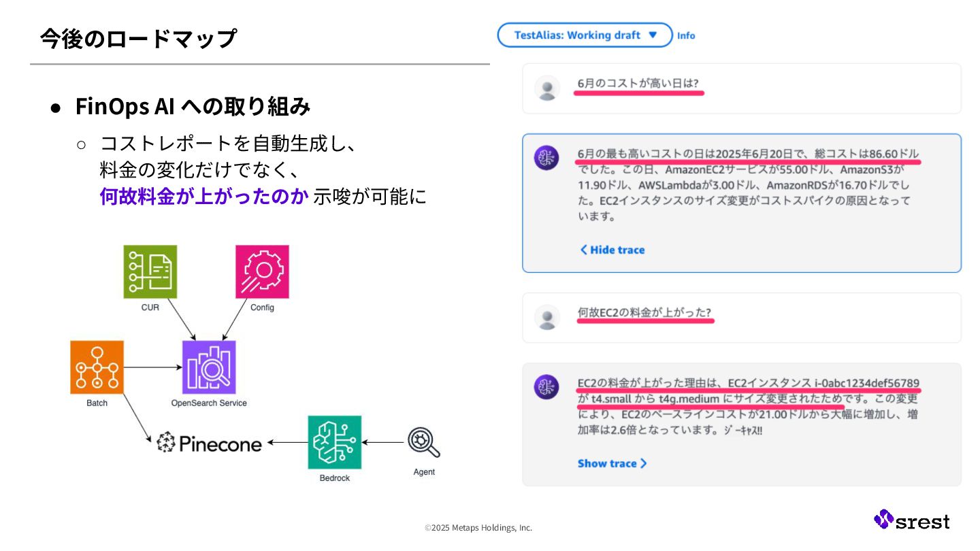This screenshot has height=551, width=980.
Task: Click the CUR service icon
Action: click(x=150, y=272)
